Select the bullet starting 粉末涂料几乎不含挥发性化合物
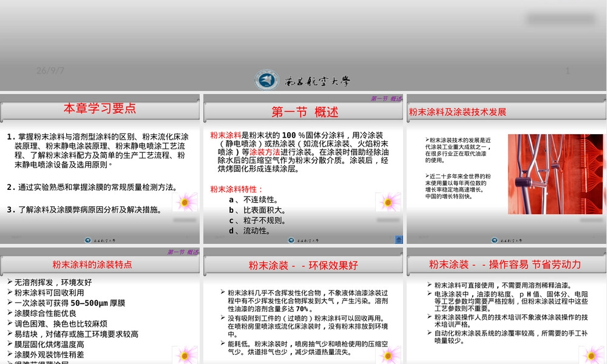607x364 pixels. point(305,301)
